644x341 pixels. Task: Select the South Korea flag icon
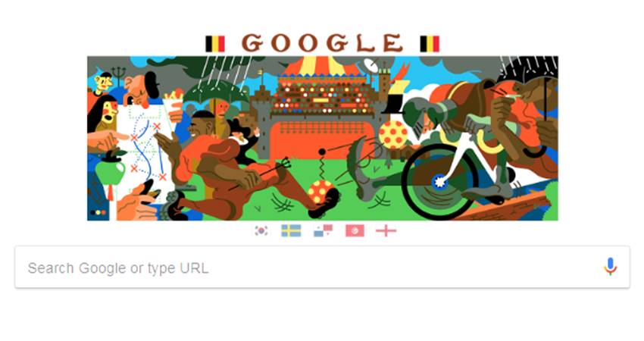click(x=261, y=231)
